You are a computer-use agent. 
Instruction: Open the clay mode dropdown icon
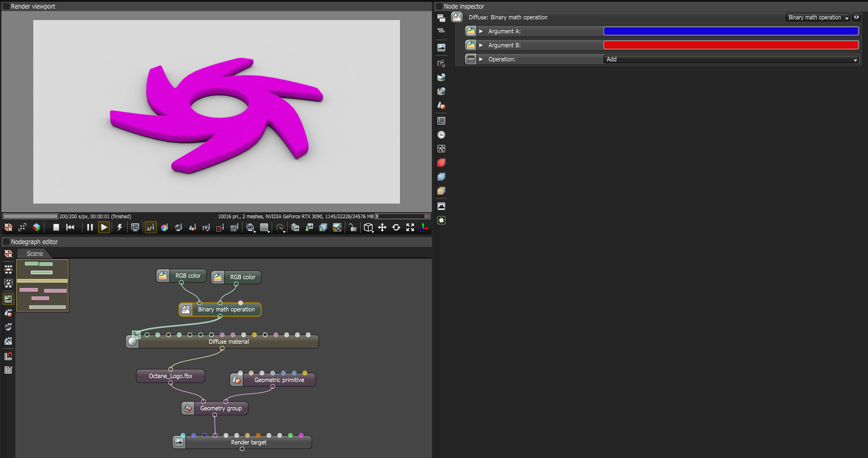coord(250,228)
